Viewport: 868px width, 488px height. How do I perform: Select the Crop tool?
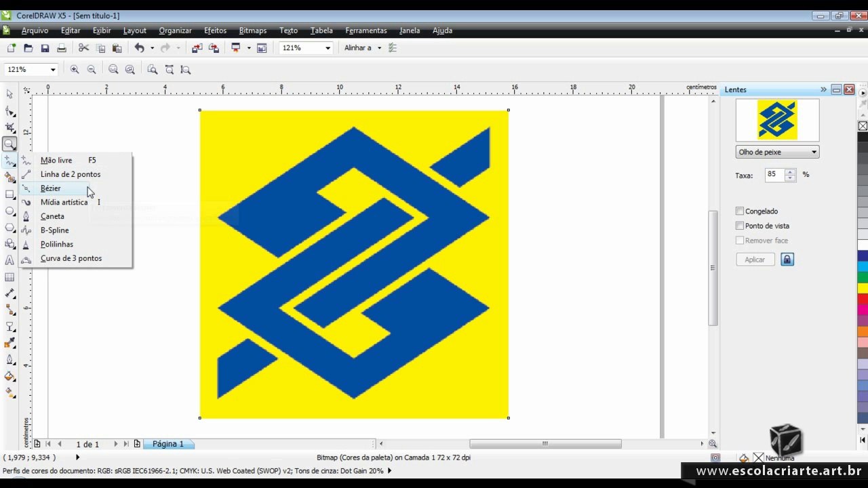9,127
